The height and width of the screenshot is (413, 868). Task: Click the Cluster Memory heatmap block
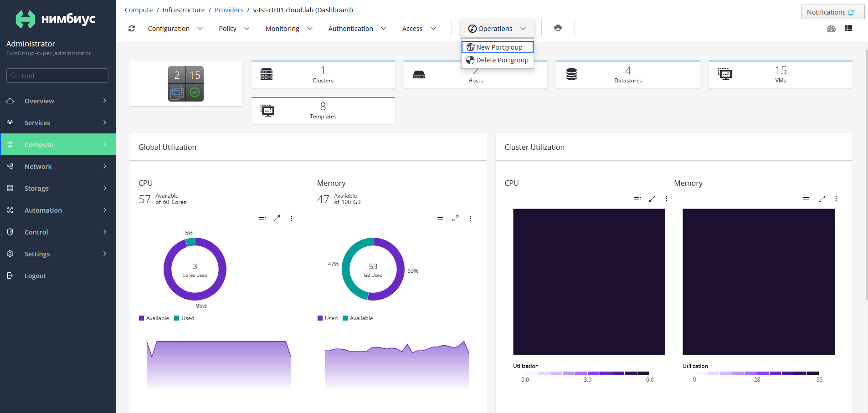click(759, 282)
